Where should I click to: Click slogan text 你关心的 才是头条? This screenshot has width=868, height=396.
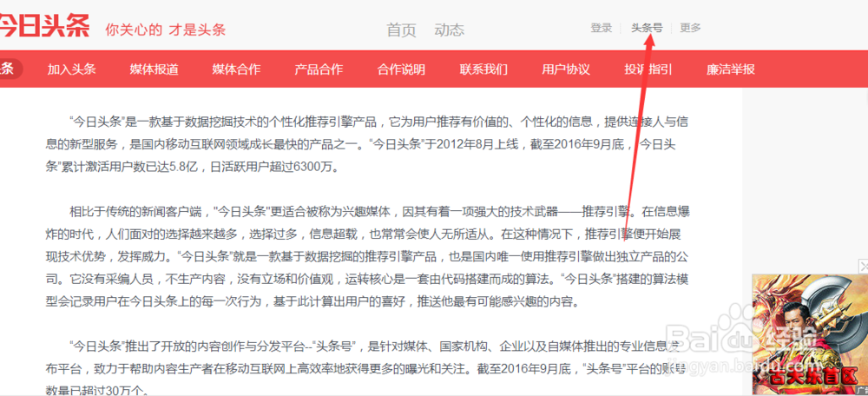pyautogui.click(x=166, y=30)
